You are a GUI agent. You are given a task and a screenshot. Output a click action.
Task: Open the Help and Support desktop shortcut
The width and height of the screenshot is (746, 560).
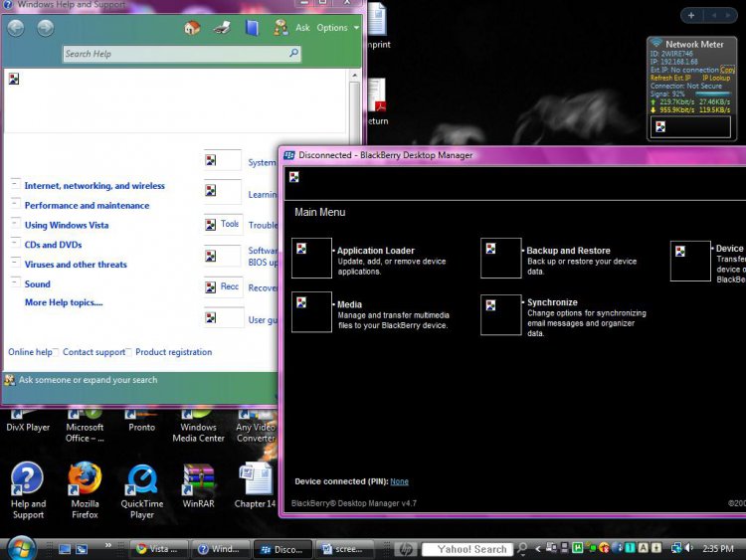point(28,490)
